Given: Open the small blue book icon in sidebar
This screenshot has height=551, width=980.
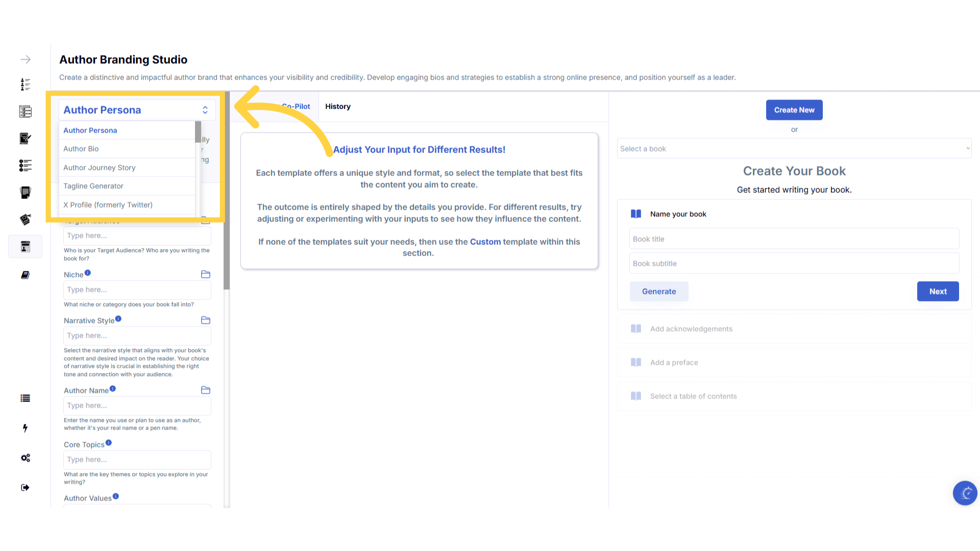Looking at the screenshot, I should [x=26, y=275].
